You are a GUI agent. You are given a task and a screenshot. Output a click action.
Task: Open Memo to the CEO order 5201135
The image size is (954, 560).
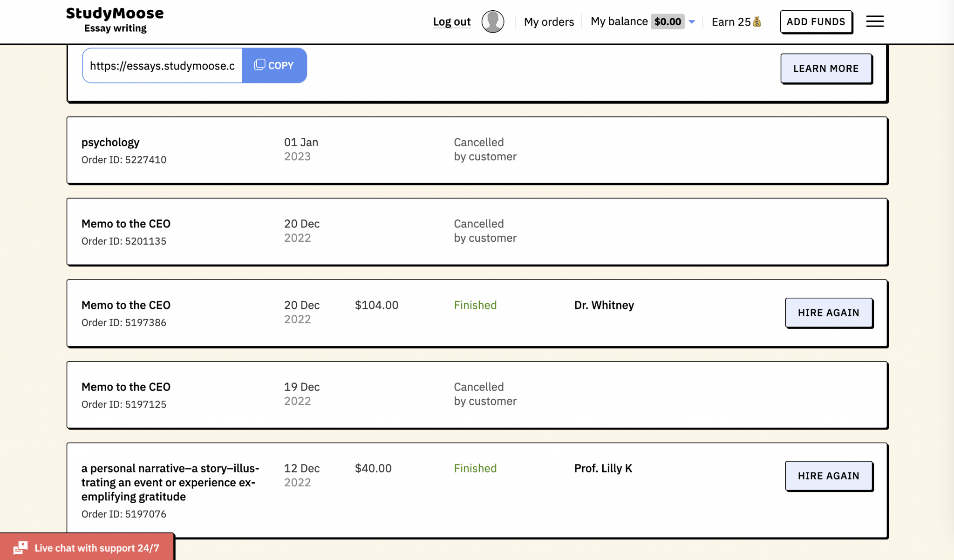[x=126, y=224]
